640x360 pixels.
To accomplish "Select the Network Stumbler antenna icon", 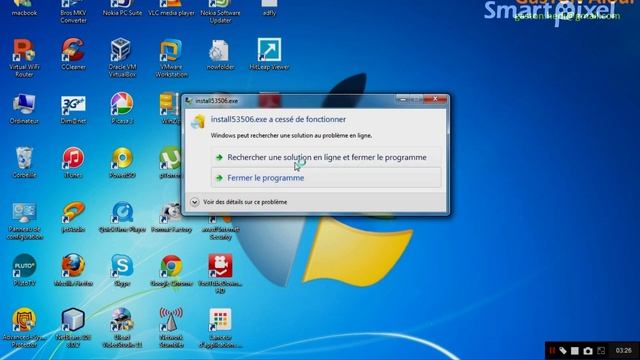I will point(171,328).
